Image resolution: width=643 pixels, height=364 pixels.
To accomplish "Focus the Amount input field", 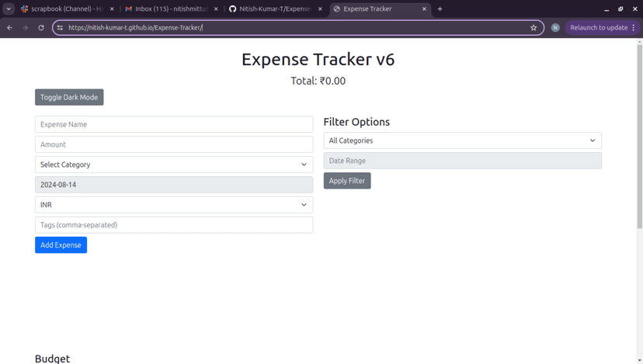I will coord(174,144).
